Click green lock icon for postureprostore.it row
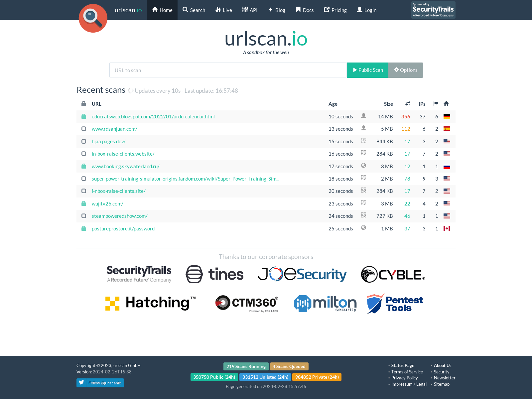Screen dimensions: 532x399 point(84,228)
